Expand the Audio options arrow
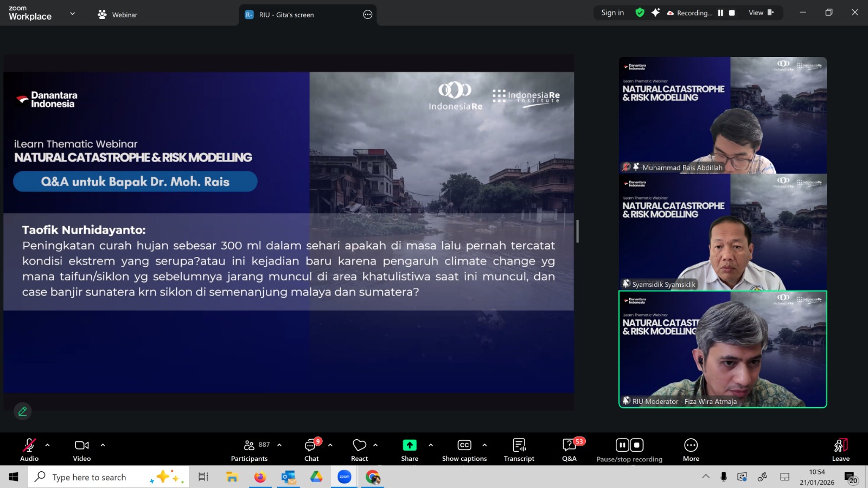 click(48, 445)
